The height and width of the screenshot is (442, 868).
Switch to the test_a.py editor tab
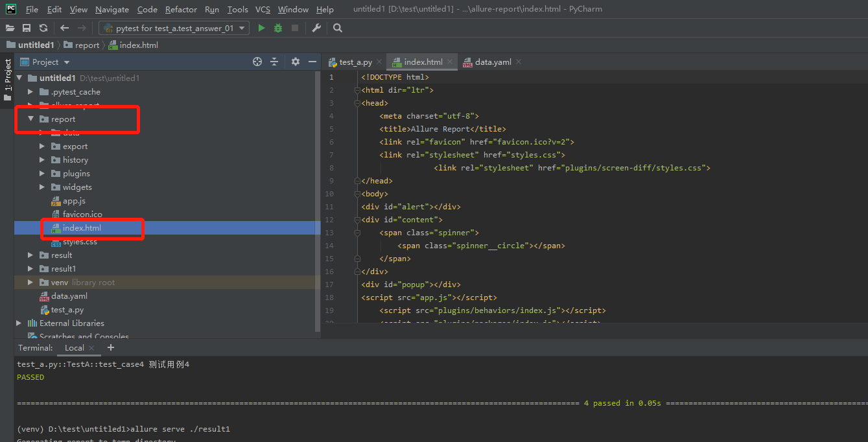(x=356, y=62)
